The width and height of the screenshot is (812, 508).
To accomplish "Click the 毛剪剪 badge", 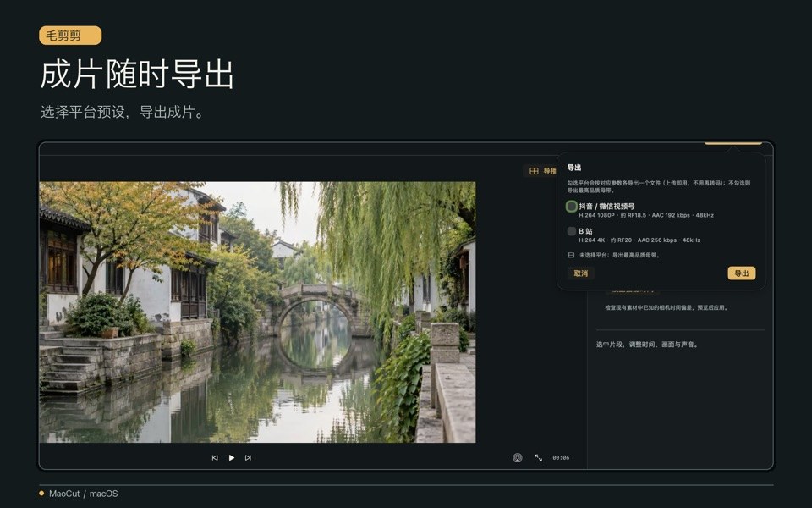I will click(70, 36).
